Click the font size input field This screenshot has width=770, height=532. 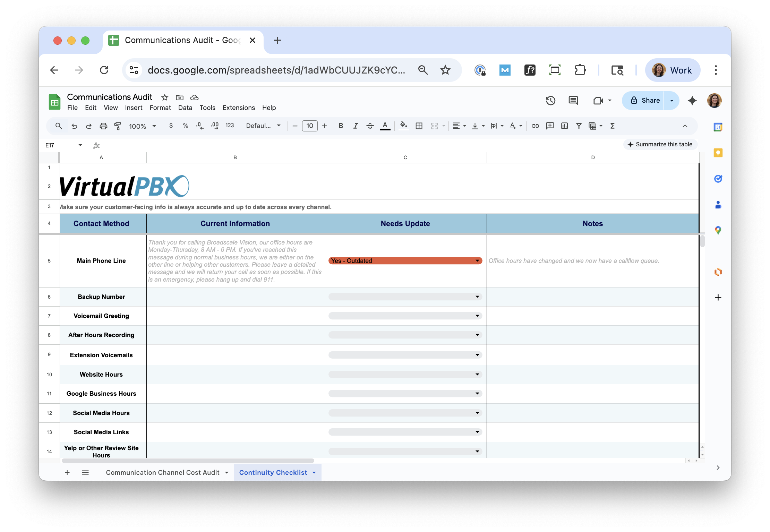309,126
